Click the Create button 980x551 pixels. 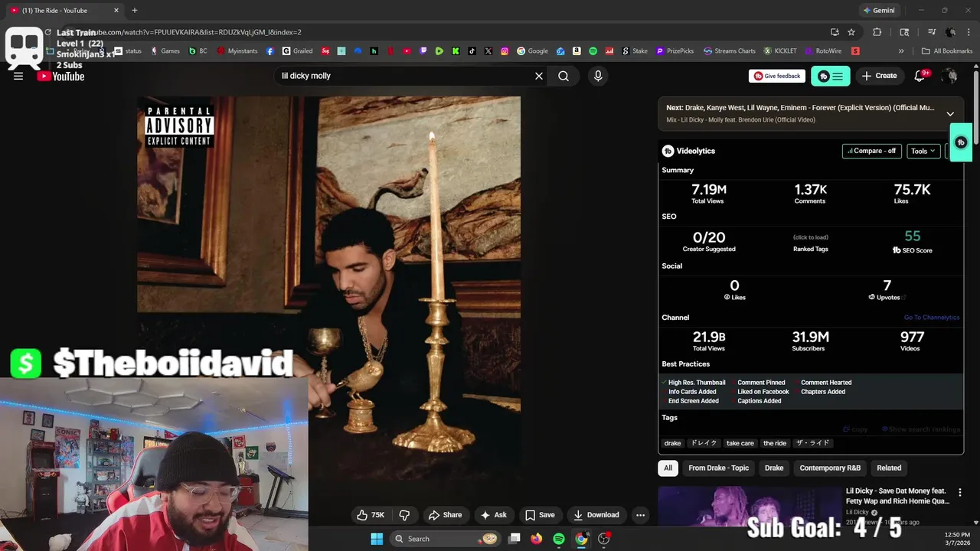[879, 76]
